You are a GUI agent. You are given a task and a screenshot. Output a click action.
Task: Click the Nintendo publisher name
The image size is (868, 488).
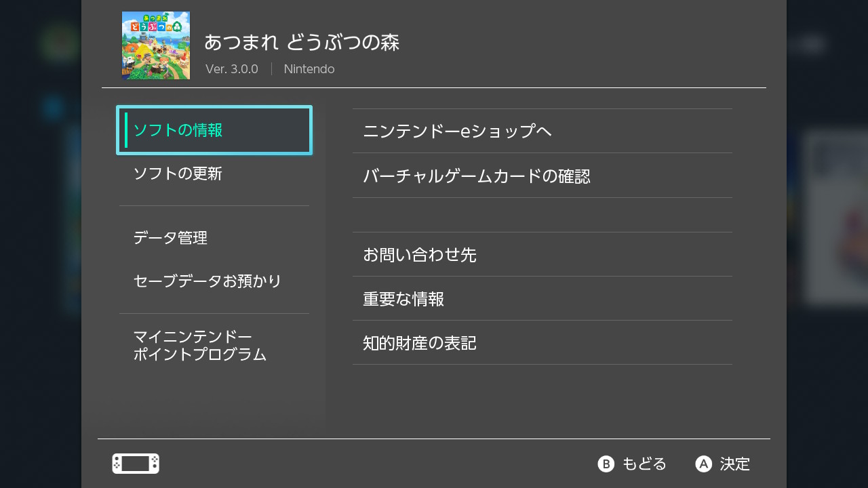(309, 69)
